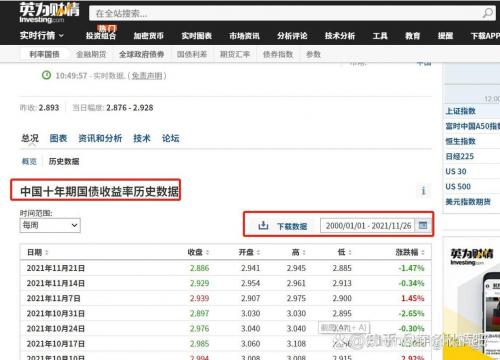This screenshot has width=500, height=360.
Task: Switch to the 论坛 tab
Action: [x=170, y=138]
